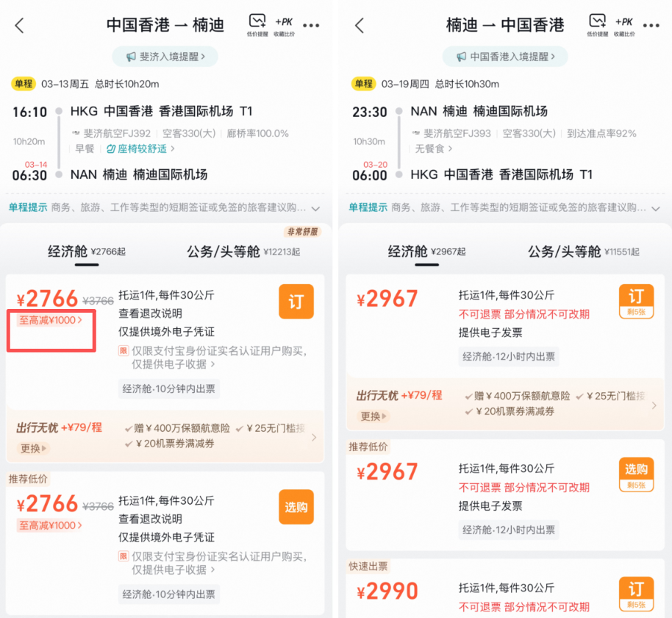Switch to the 公务/头等舱 tab on left panel
This screenshot has width=672, height=618.
pos(243,252)
